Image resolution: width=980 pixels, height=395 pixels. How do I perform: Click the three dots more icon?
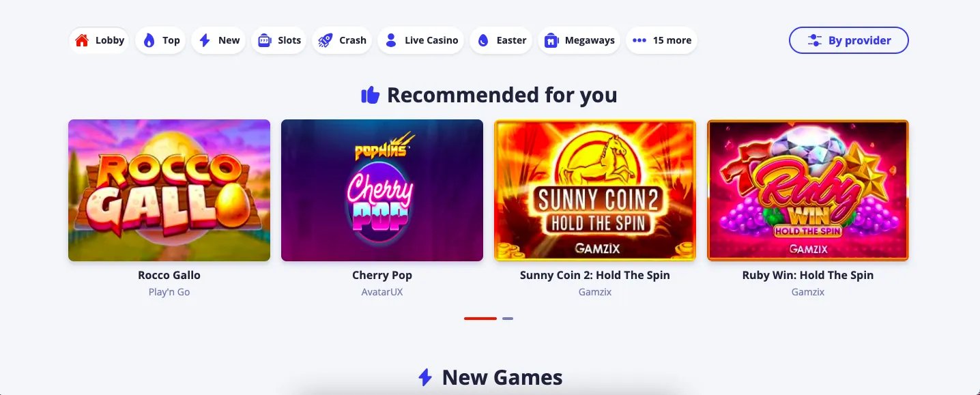639,40
